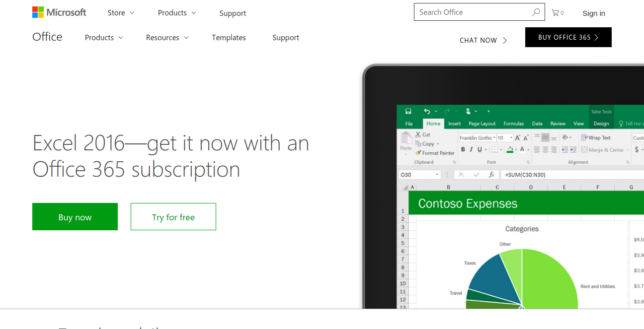Click the formula bar confirm checkmark
The width and height of the screenshot is (644, 329).
click(476, 175)
